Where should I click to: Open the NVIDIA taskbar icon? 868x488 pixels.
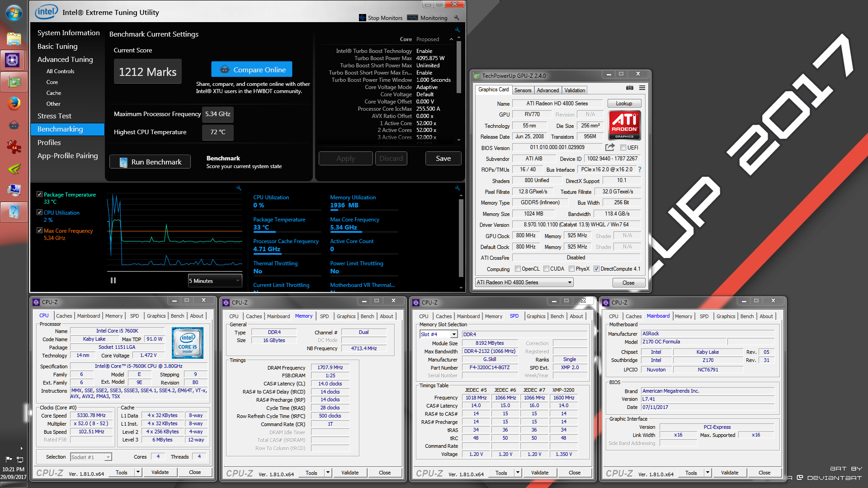(x=14, y=169)
